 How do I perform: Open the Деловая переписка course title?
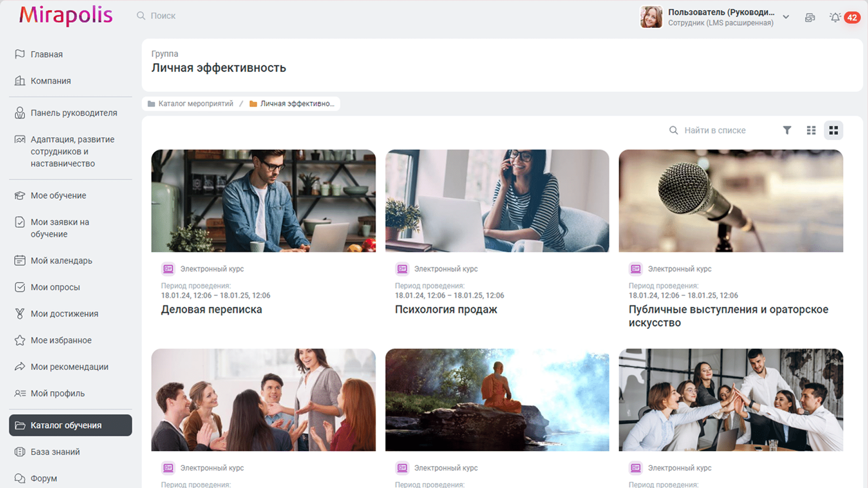[x=212, y=310]
